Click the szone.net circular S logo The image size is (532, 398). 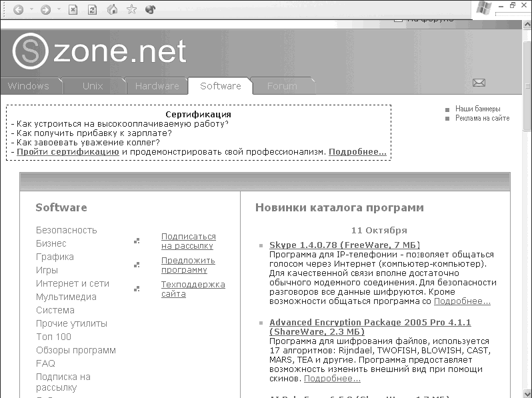pyautogui.click(x=30, y=51)
